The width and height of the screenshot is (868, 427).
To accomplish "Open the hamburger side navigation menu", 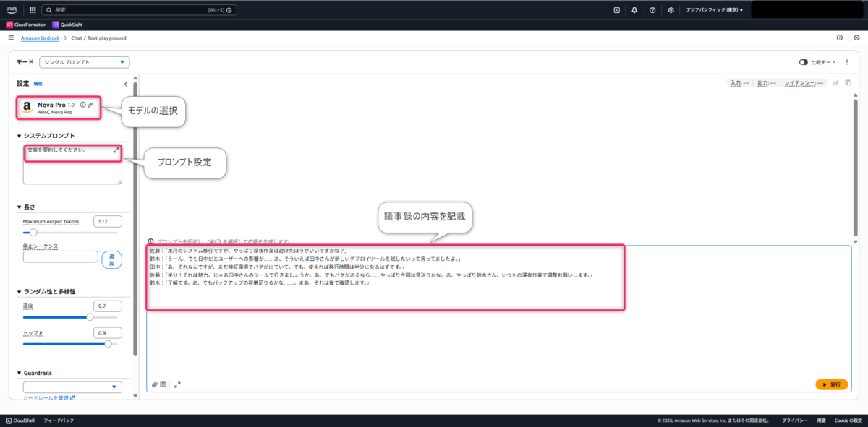I will 11,38.
